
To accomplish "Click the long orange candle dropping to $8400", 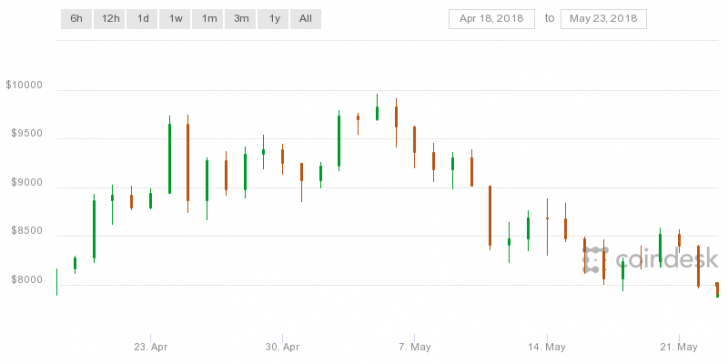I will (x=490, y=217).
